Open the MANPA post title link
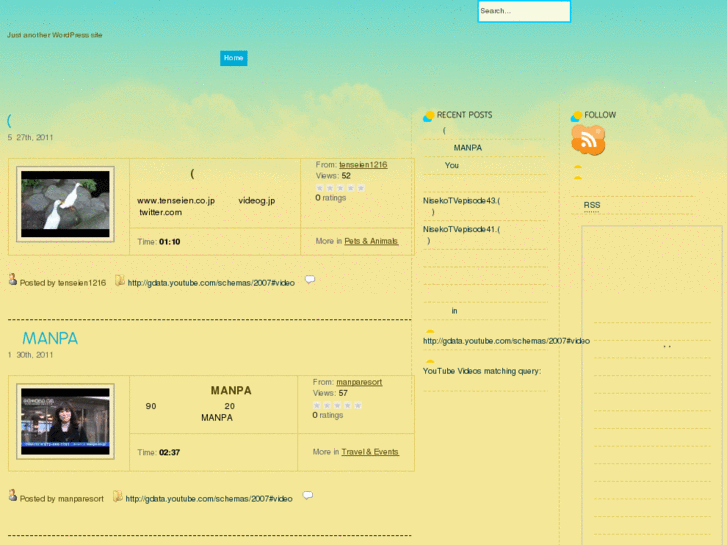 pos(50,338)
